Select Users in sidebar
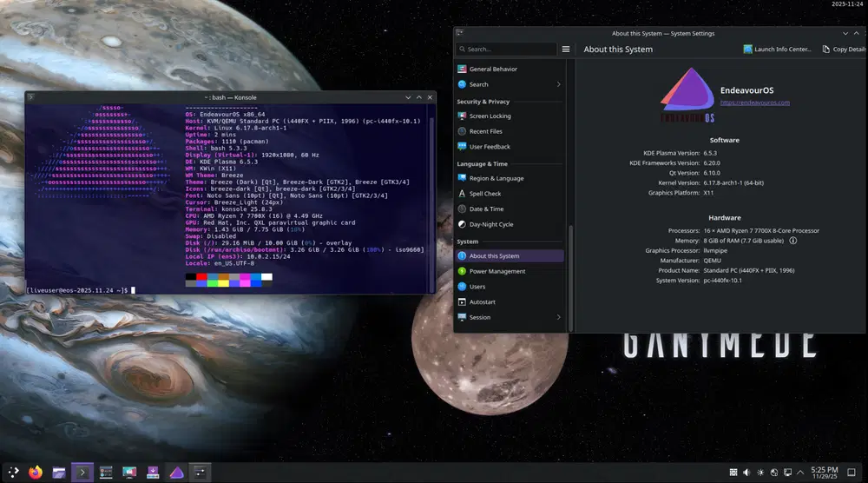 (x=510, y=287)
